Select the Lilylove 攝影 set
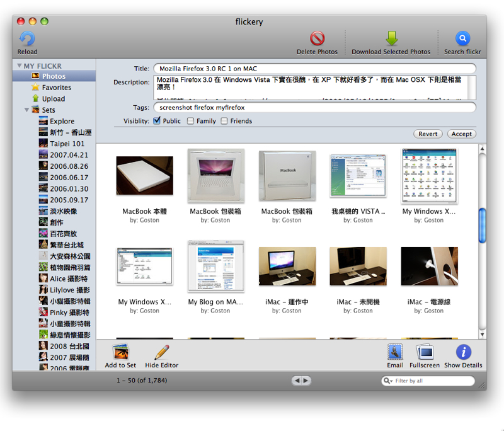Viewport: 504px width, 431px height. (x=54, y=290)
